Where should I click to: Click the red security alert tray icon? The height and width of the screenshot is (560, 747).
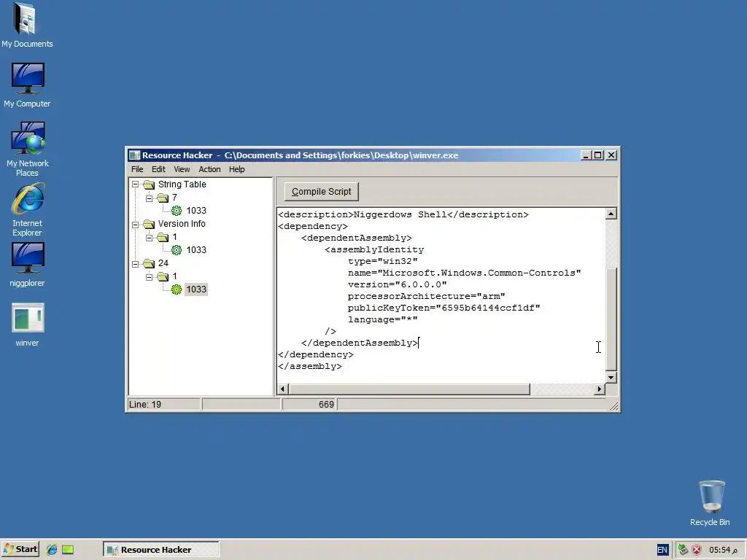[x=697, y=550]
